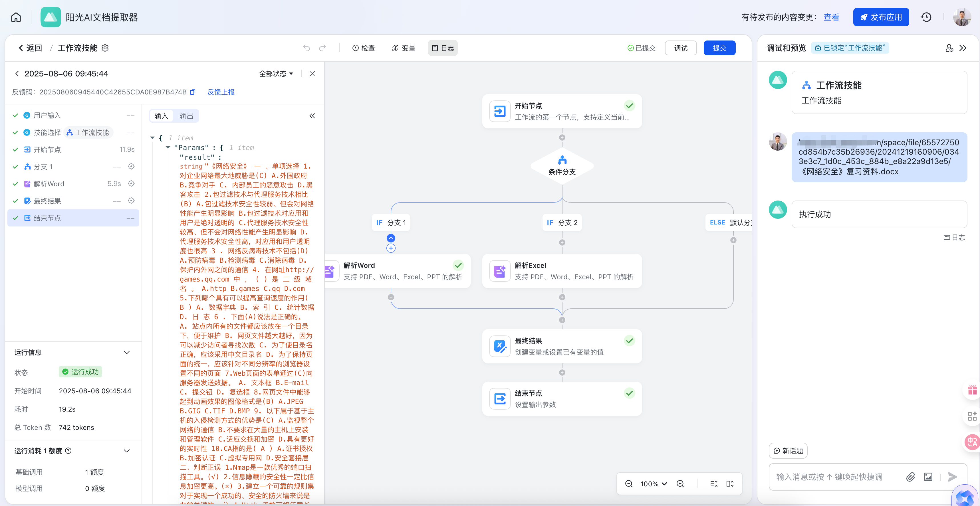980x506 pixels.
Task: Select the 解析Excel canvas node
Action: 562,271
